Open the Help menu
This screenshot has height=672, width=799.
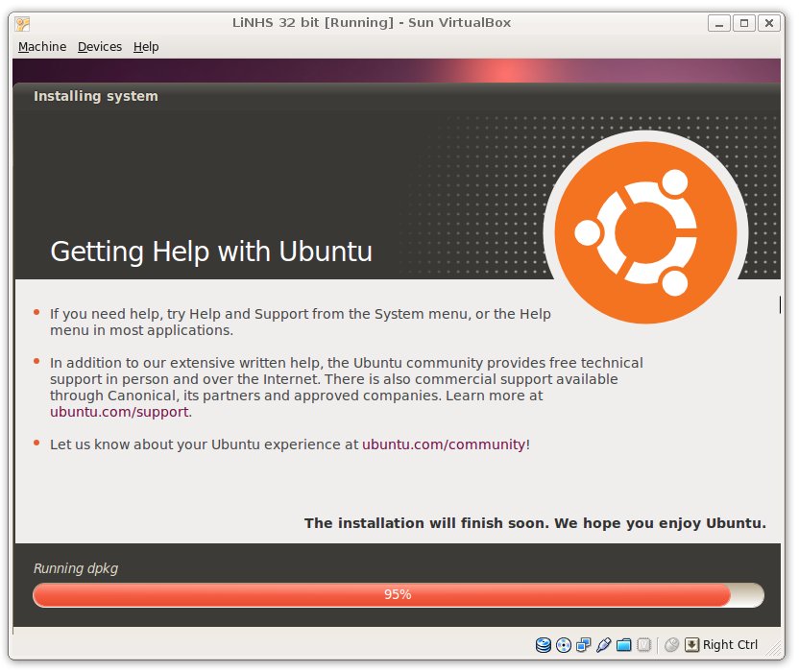pos(146,47)
